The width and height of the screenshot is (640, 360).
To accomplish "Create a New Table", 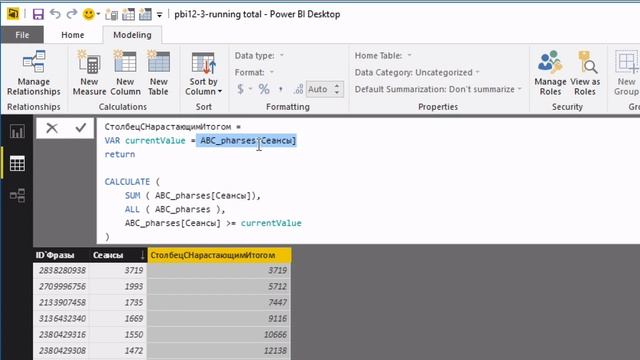I will click(158, 73).
